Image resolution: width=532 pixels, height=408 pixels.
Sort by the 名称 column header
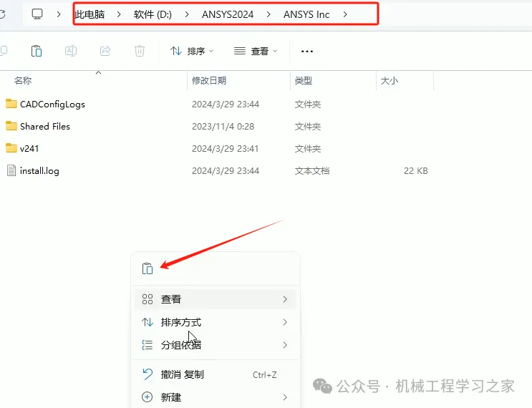[23, 80]
